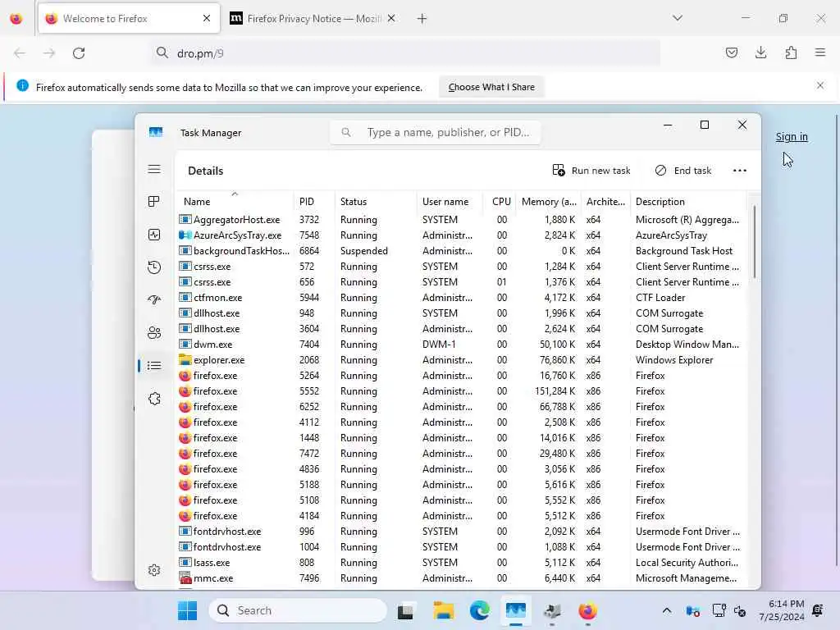Open the Windows Start menu

pyautogui.click(x=188, y=610)
